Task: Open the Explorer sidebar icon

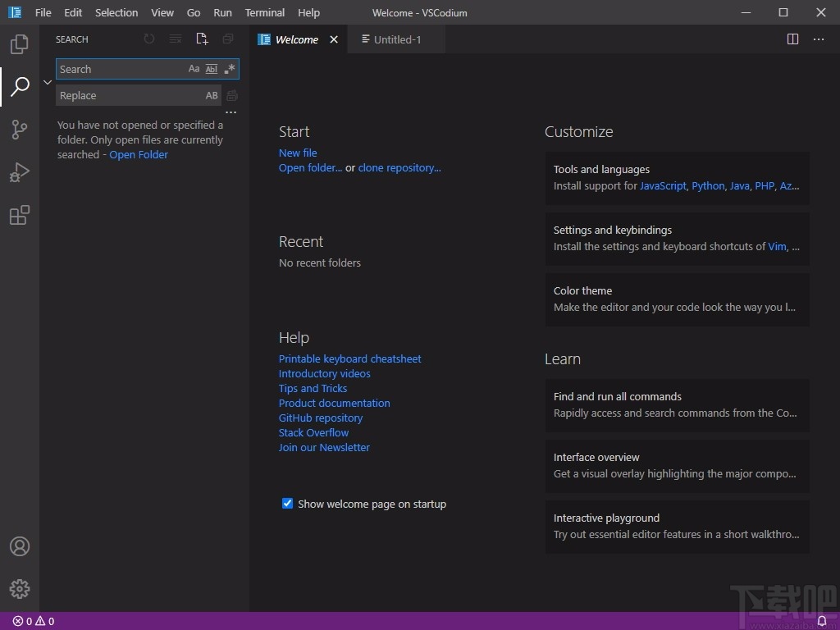Action: click(x=19, y=44)
